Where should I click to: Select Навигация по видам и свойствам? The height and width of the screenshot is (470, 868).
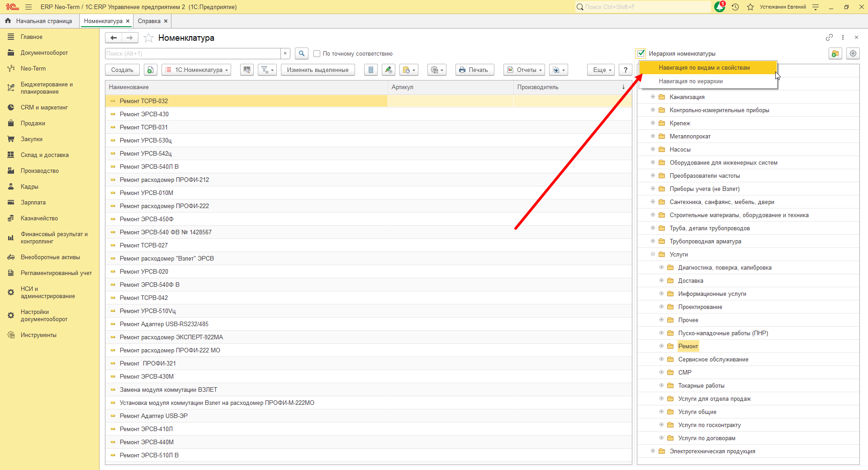708,67
